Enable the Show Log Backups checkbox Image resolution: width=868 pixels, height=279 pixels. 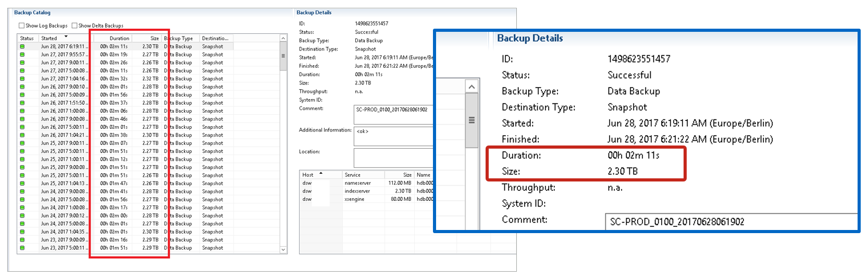pyautogui.click(x=22, y=26)
